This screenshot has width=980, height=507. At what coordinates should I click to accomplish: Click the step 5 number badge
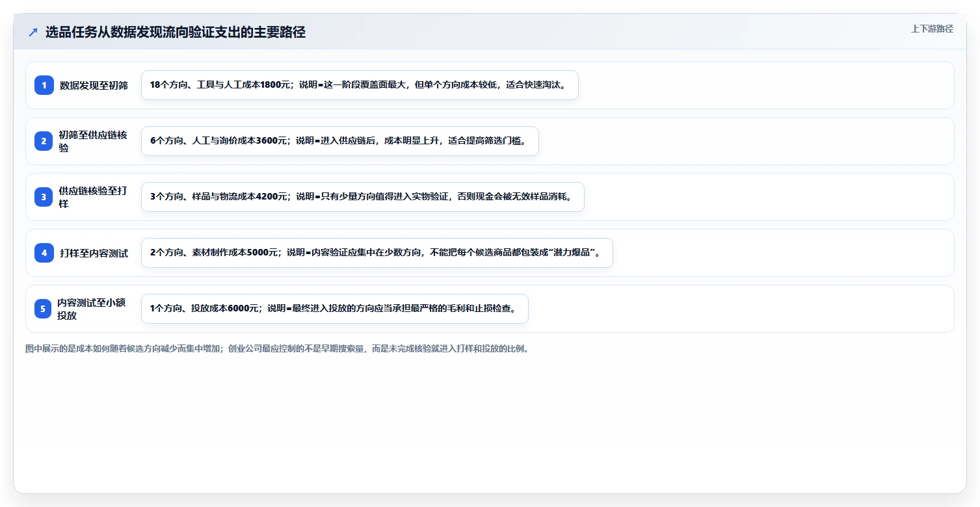tap(43, 309)
